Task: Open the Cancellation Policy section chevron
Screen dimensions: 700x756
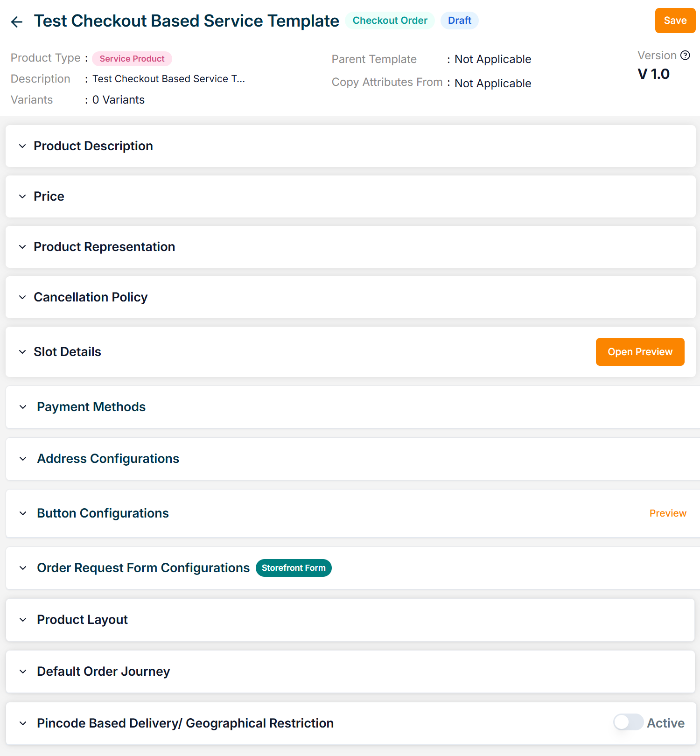Action: pyautogui.click(x=22, y=297)
